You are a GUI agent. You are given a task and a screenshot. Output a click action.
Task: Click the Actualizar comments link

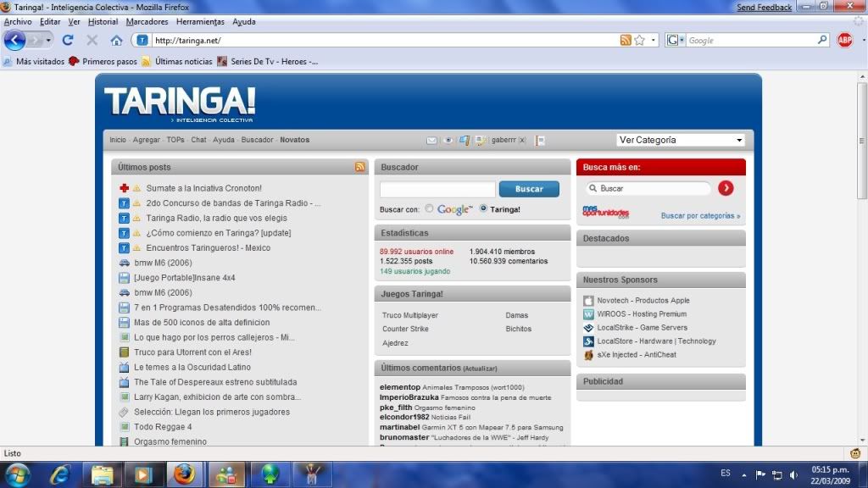(480, 369)
